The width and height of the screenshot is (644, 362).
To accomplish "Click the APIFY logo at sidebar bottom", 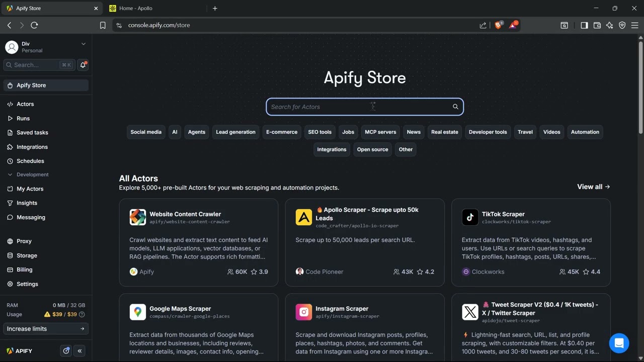I will pos(19,351).
